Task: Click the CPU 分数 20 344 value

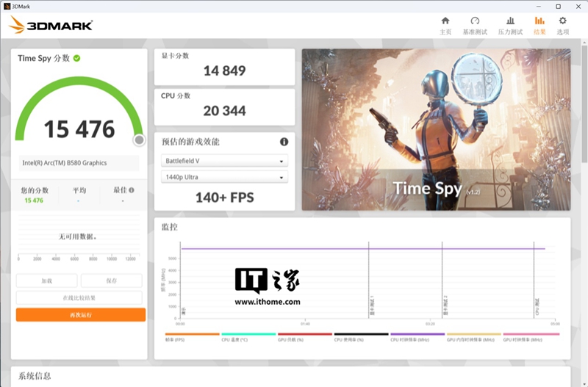Action: [x=225, y=110]
